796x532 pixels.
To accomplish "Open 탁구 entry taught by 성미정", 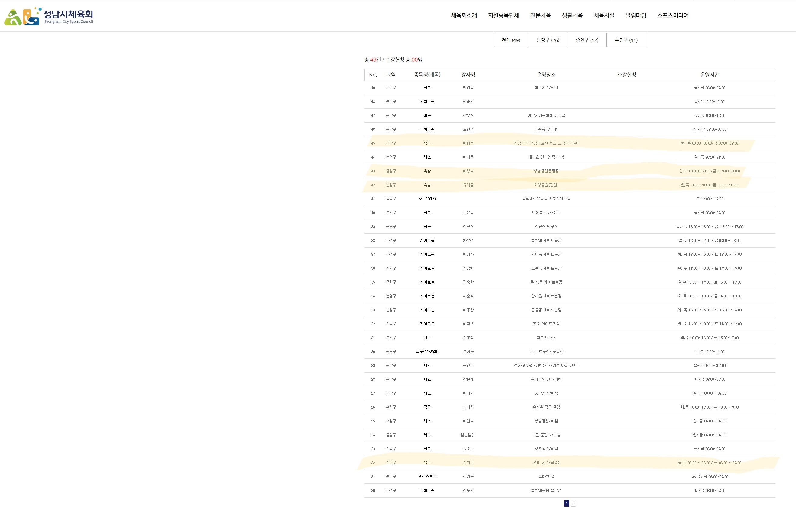I will tap(427, 408).
